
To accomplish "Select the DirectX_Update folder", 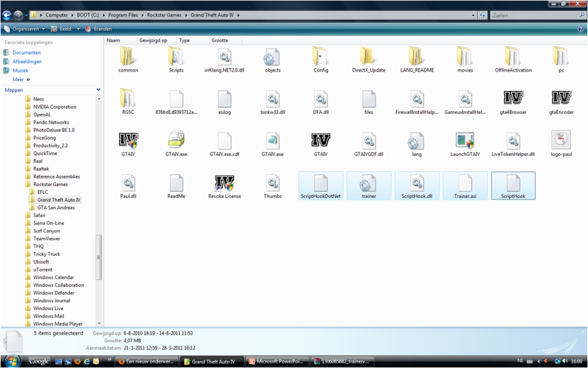I will point(368,60).
